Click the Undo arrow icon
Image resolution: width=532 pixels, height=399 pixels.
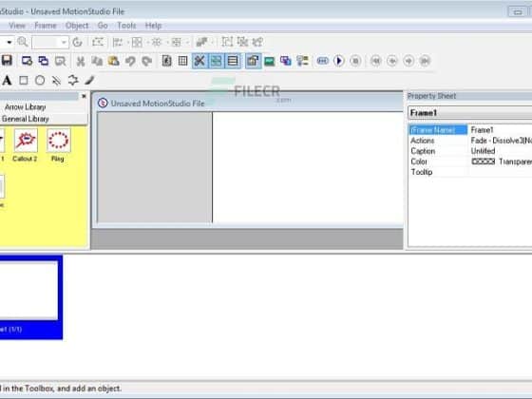click(x=130, y=61)
